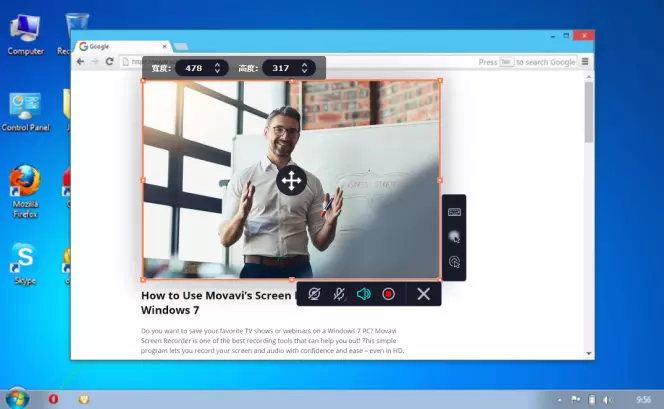Open the browser hamburger menu
The image size is (664, 409).
click(x=585, y=62)
